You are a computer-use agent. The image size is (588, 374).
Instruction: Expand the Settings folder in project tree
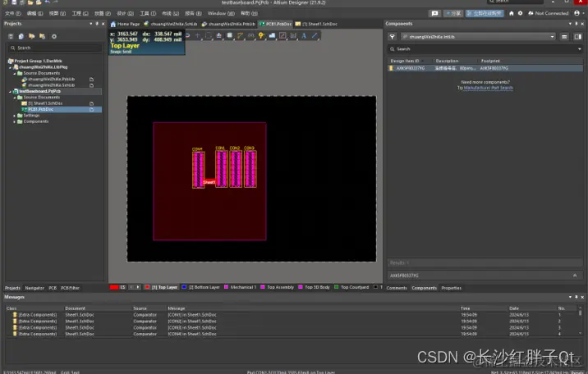click(x=15, y=116)
